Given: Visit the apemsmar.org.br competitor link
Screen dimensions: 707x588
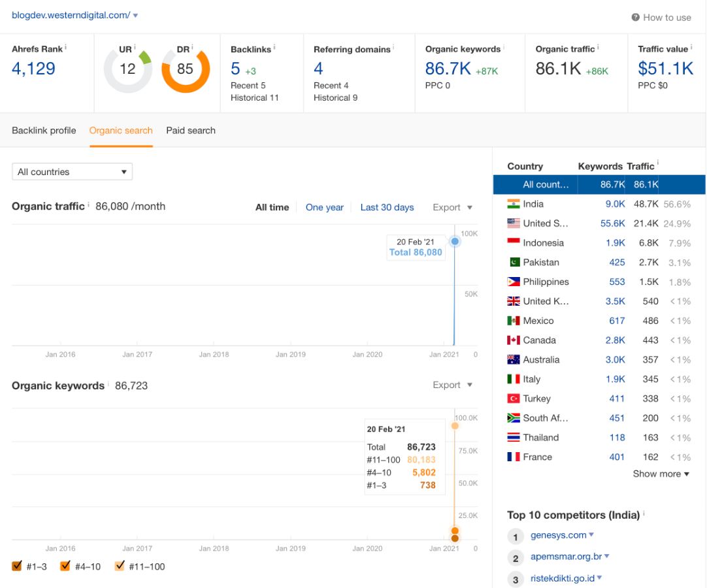Looking at the screenshot, I should point(566,557).
